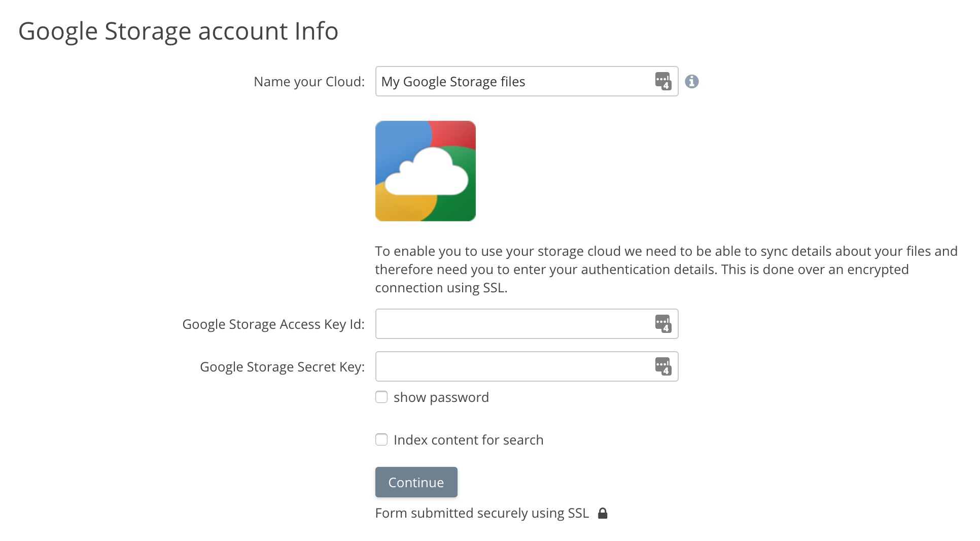Tick the Index content for search checkbox
Screen dimensions: 980x541
(381, 439)
